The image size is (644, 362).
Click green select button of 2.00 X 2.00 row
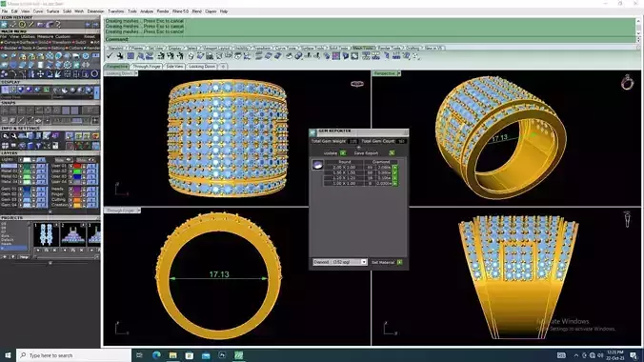(x=394, y=168)
